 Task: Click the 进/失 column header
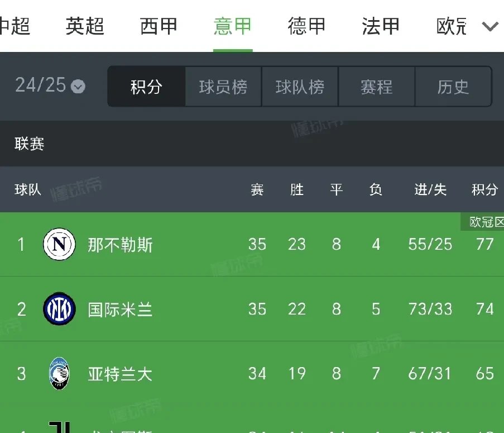[430, 189]
